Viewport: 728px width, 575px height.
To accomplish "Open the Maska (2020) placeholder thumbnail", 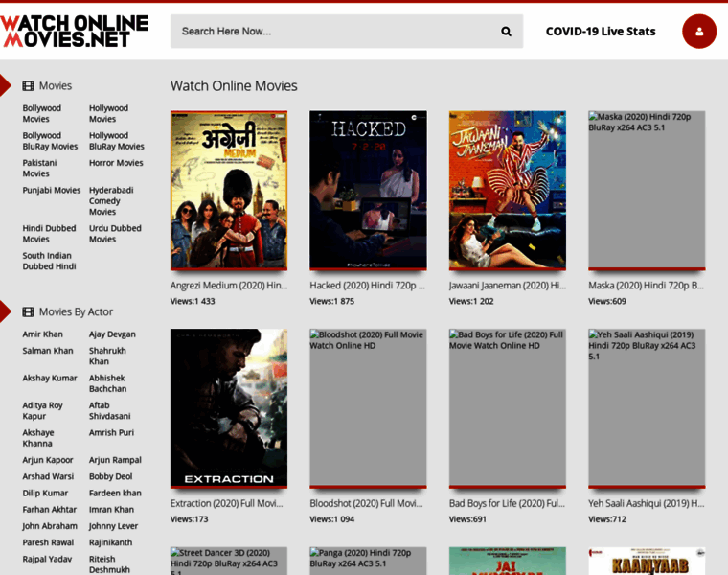I will [647, 191].
